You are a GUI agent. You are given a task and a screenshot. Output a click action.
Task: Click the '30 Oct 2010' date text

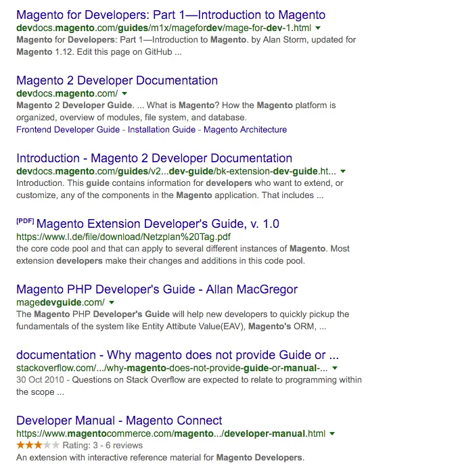tap(40, 380)
